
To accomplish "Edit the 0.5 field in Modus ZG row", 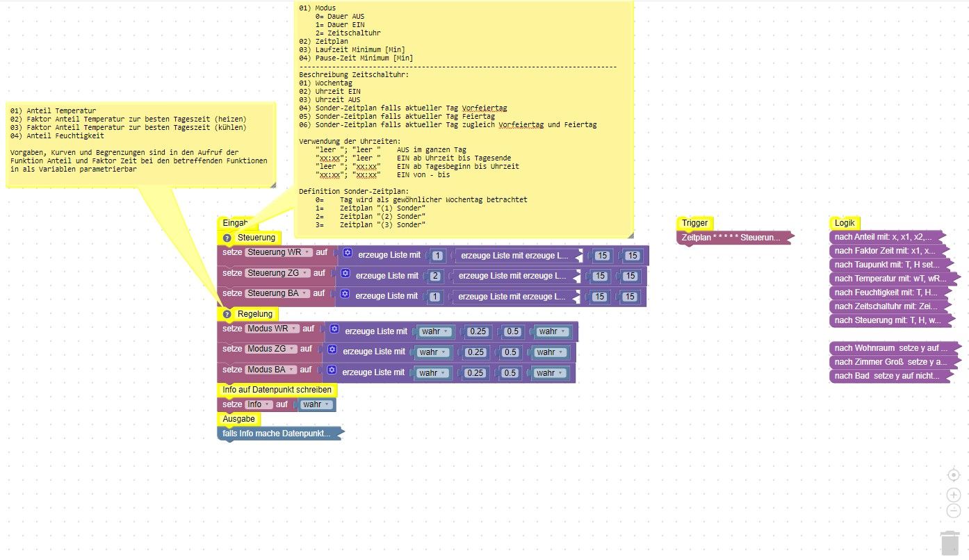I will [x=510, y=353].
